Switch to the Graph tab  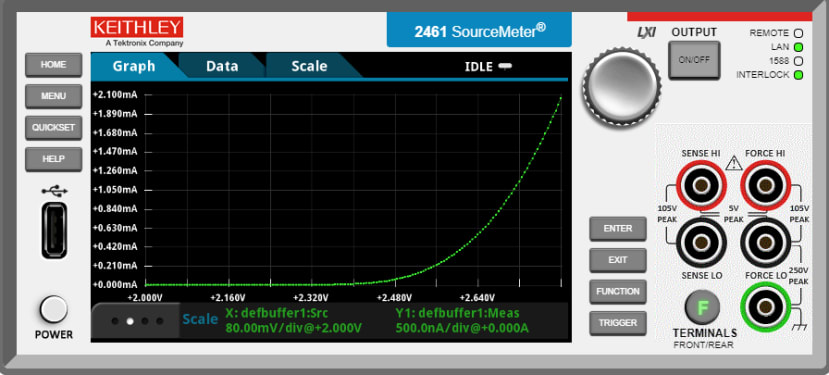[x=134, y=66]
